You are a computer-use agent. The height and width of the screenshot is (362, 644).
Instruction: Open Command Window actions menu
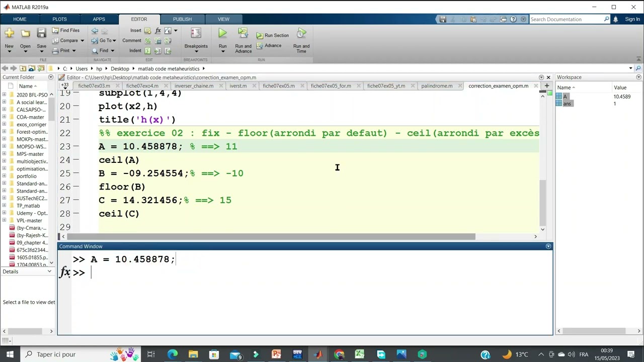(548, 246)
